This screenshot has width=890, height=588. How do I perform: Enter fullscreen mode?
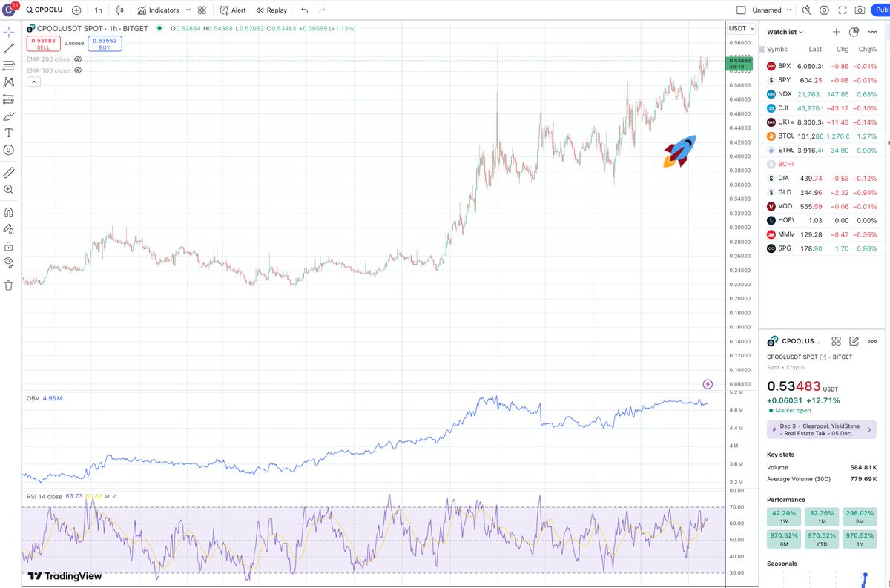point(842,10)
